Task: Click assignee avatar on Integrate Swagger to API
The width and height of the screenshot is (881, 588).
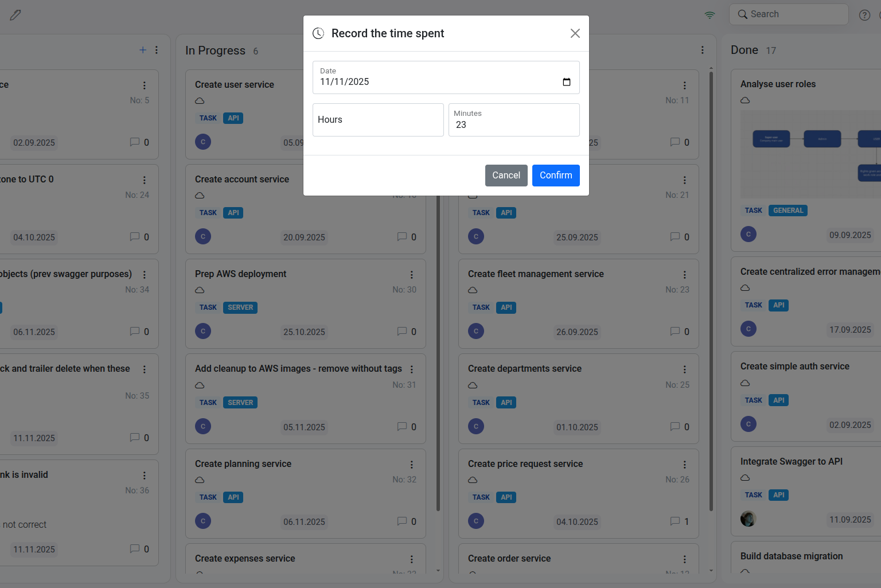Action: point(748,519)
